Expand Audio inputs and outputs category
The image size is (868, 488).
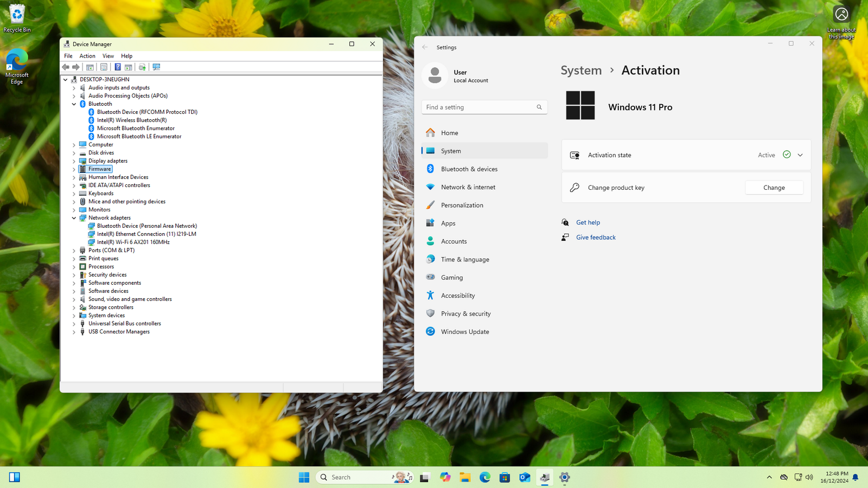(74, 88)
